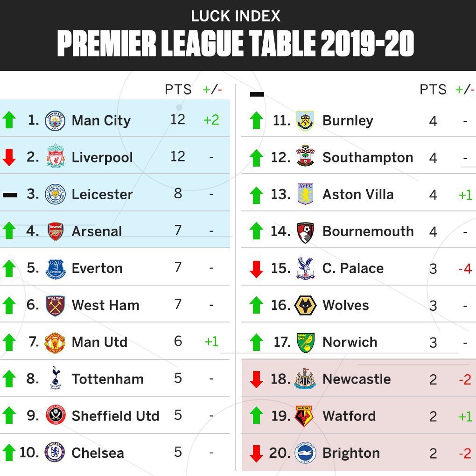Click the Chelsea lion badge
Image resolution: width=476 pixels, height=476 pixels.
click(x=55, y=452)
